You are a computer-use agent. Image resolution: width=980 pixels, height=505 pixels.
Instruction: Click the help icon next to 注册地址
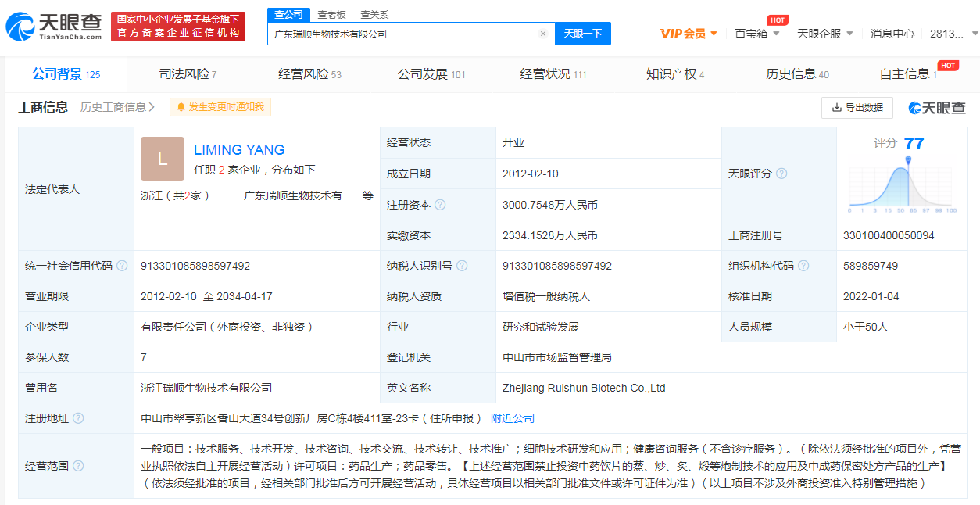(78, 418)
